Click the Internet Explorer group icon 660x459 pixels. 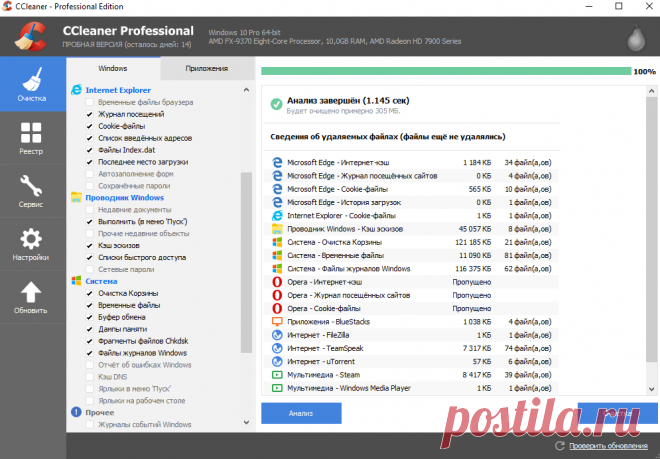click(76, 90)
